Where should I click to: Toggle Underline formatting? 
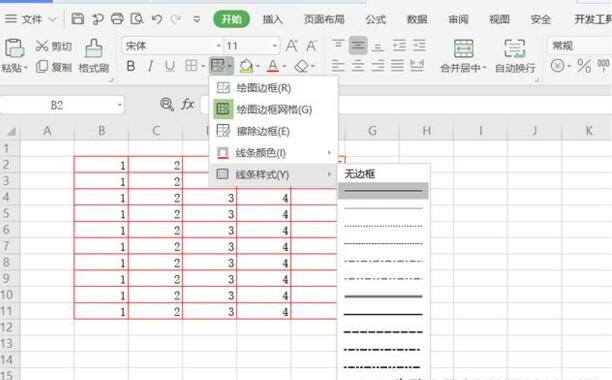(170, 66)
